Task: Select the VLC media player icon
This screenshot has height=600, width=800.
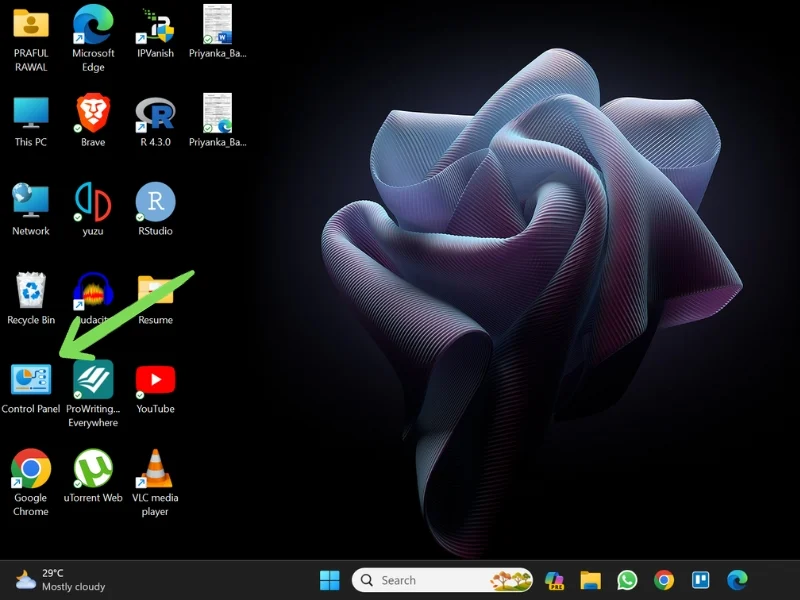Action: [155, 470]
